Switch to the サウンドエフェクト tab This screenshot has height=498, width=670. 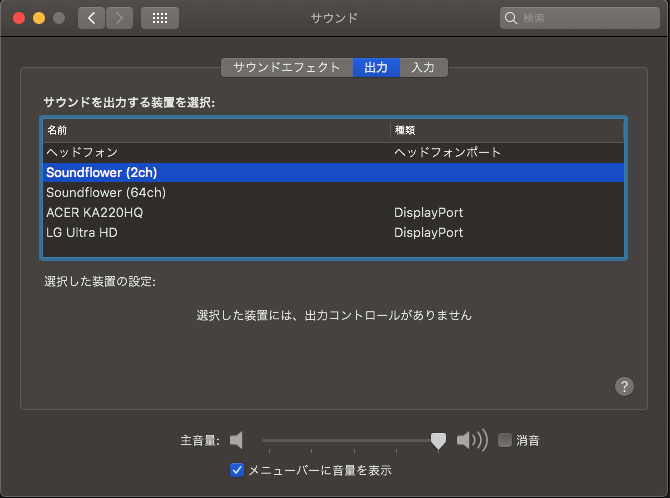(x=287, y=68)
